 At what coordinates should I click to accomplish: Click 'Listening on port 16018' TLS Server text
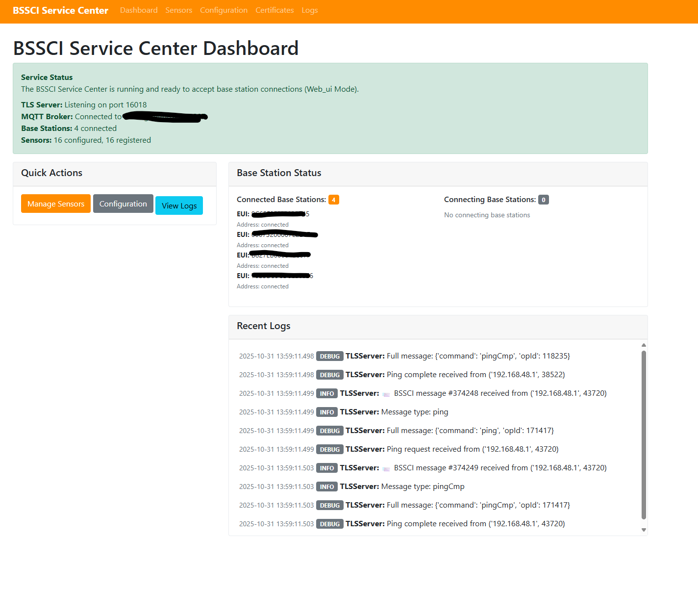click(106, 104)
